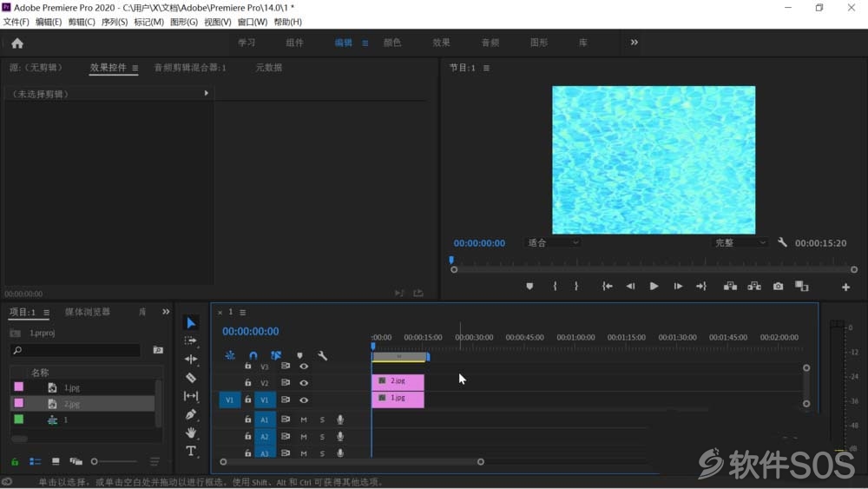The height and width of the screenshot is (489, 868).
Task: Click the Extract button in program monitor
Action: click(x=754, y=287)
